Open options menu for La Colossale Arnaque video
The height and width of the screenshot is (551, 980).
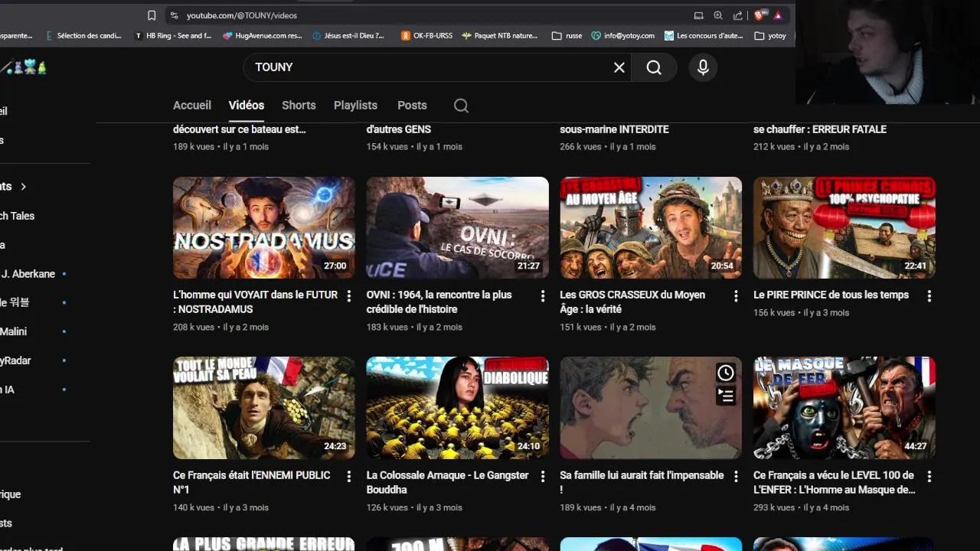[x=543, y=476]
